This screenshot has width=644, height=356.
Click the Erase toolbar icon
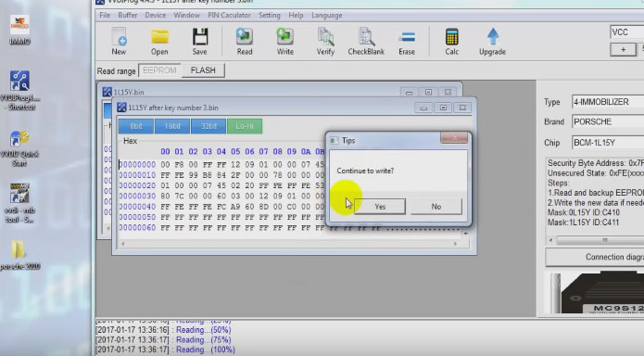[x=407, y=41]
